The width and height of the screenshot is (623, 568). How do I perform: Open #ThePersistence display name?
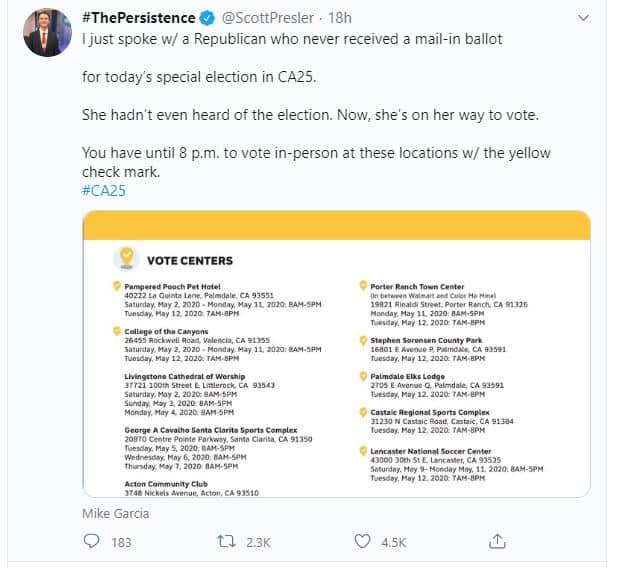click(140, 19)
